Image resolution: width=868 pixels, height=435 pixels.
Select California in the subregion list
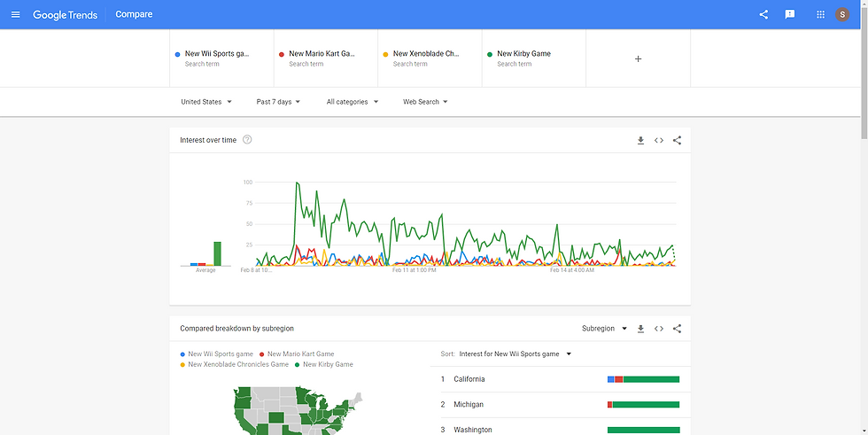(x=560, y=379)
